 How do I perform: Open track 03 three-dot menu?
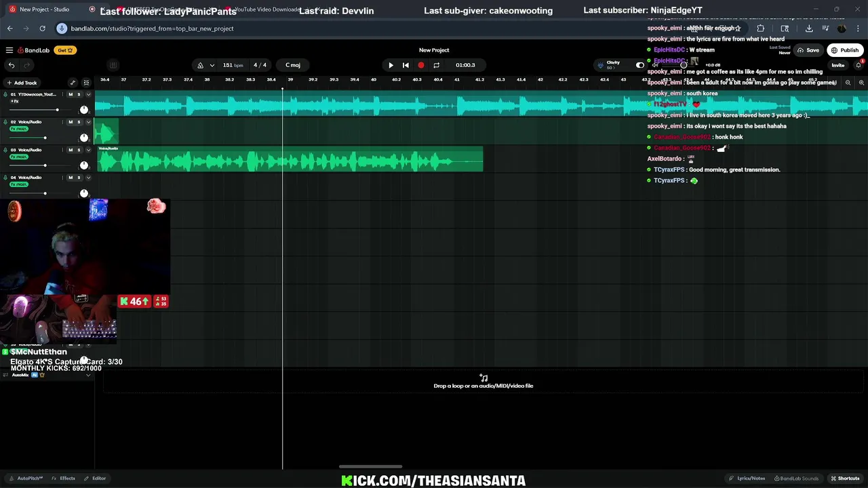tap(62, 150)
